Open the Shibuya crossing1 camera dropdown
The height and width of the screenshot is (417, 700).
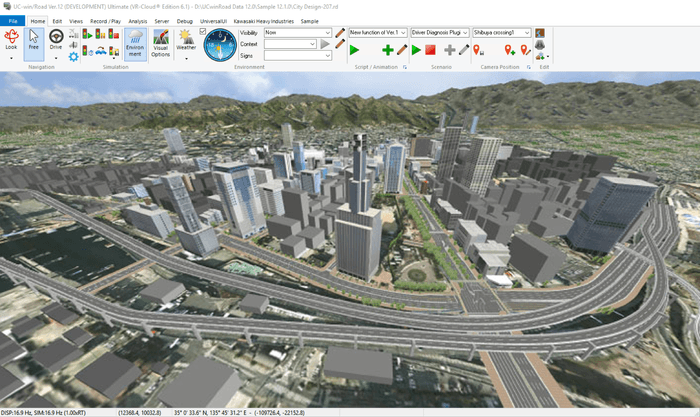coord(527,33)
